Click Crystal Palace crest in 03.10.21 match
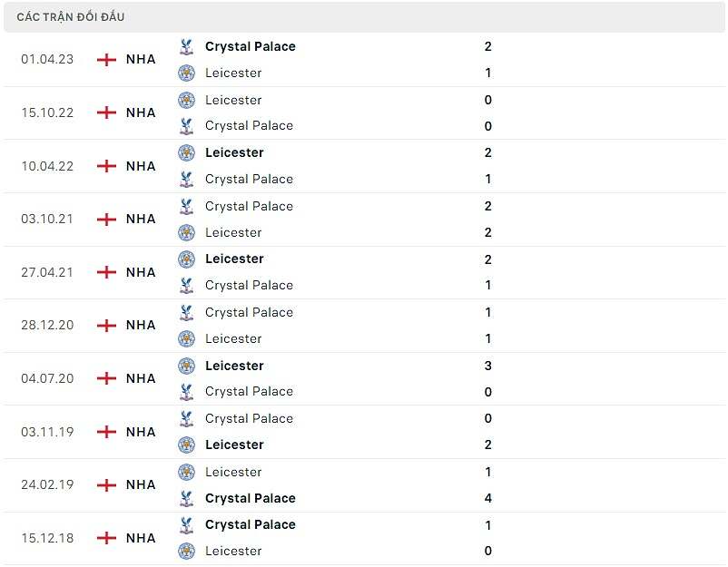This screenshot has height=567, width=728. [x=187, y=206]
